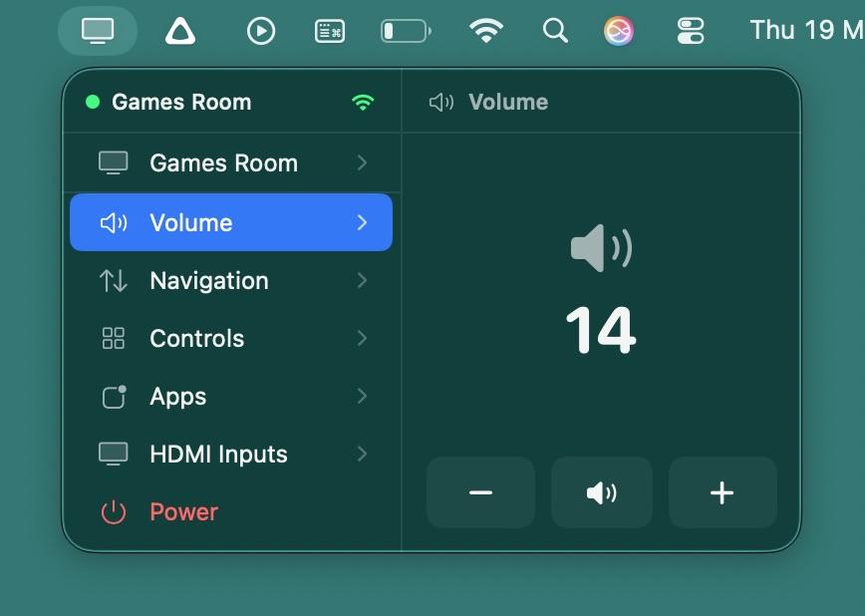
Task: Turn off the TV with Power
Action: click(x=183, y=512)
